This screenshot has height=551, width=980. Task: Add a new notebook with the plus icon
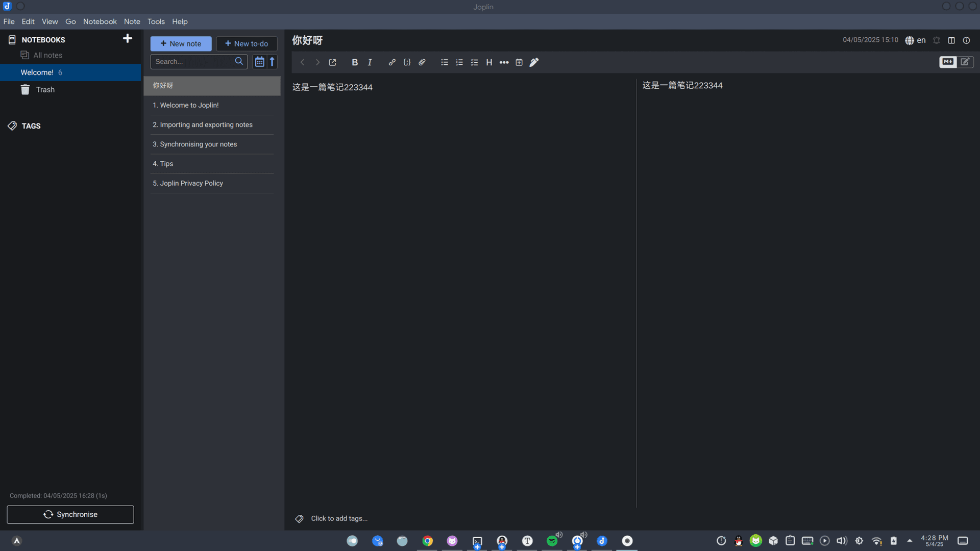point(128,39)
